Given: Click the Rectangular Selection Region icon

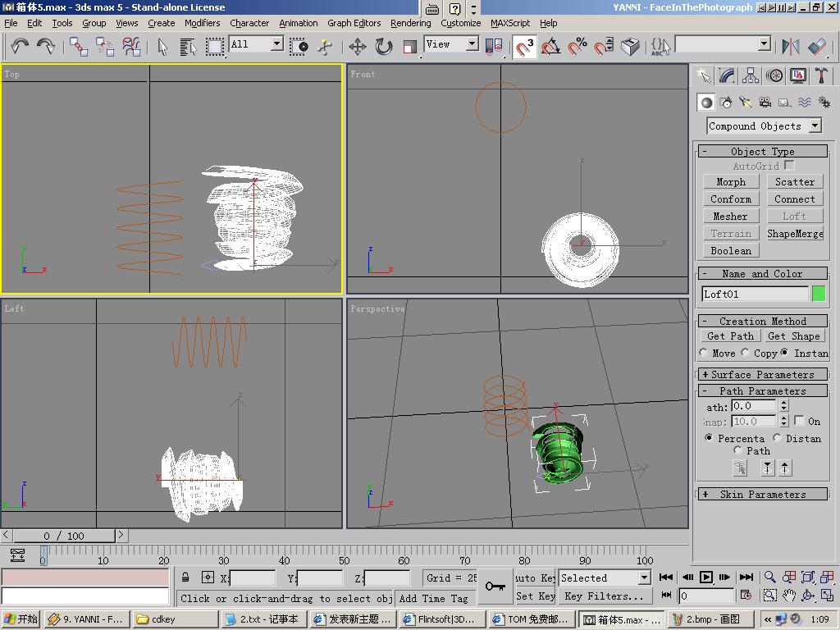Looking at the screenshot, I should click(214, 47).
